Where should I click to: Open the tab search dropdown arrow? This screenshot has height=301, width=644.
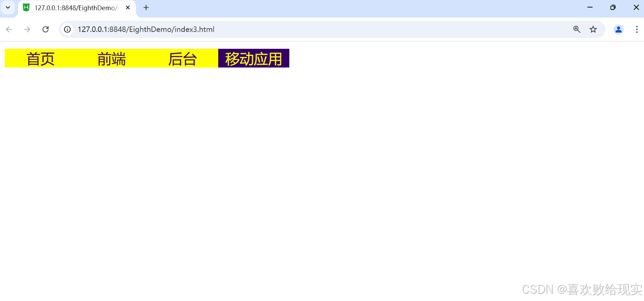click(8, 8)
